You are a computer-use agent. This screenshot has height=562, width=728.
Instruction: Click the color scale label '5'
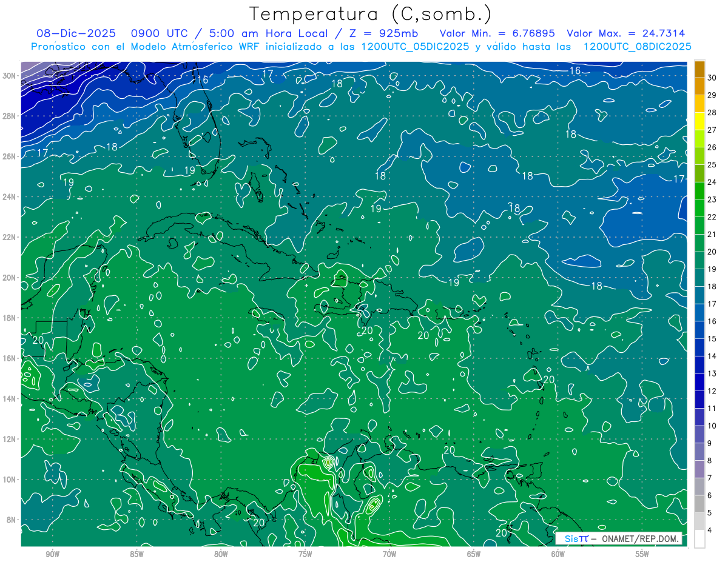710,513
